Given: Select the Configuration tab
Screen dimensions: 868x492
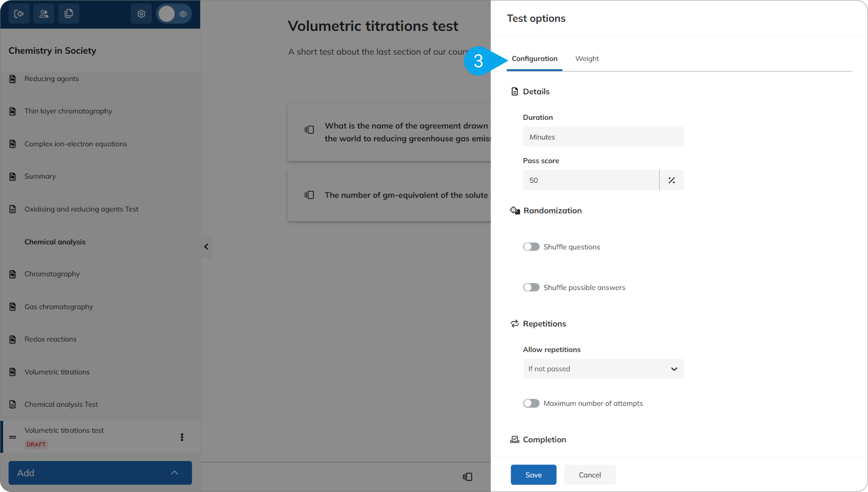Looking at the screenshot, I should tap(534, 58).
